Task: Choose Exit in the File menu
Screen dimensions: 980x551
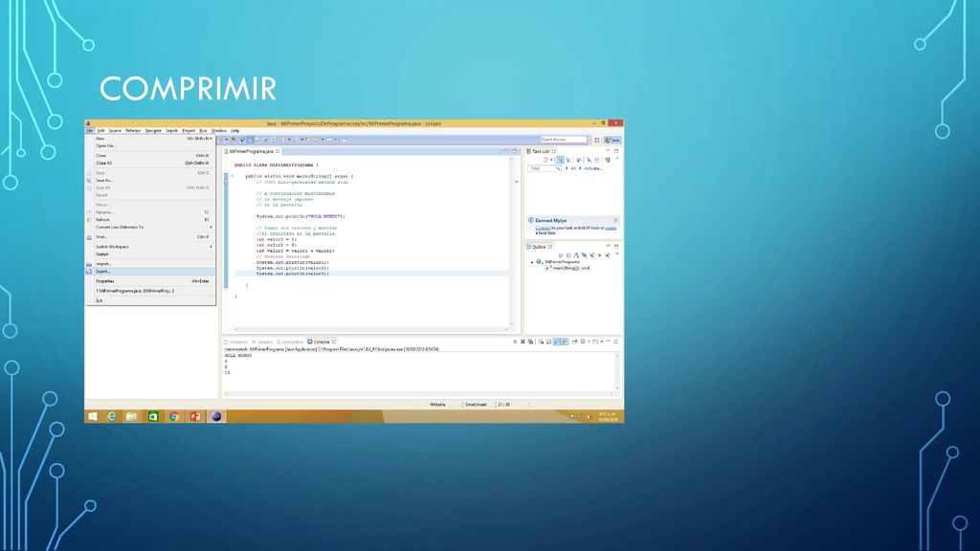Action: coord(150,300)
